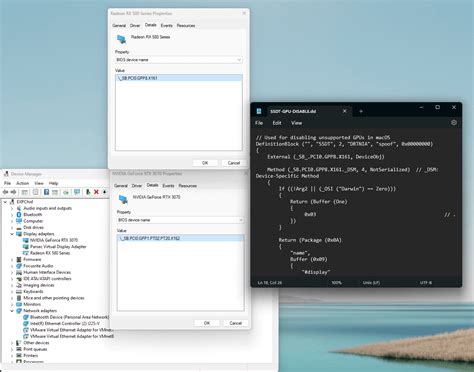Close the SSDT-GPU-DISABLE.dsl tab

click(345, 111)
